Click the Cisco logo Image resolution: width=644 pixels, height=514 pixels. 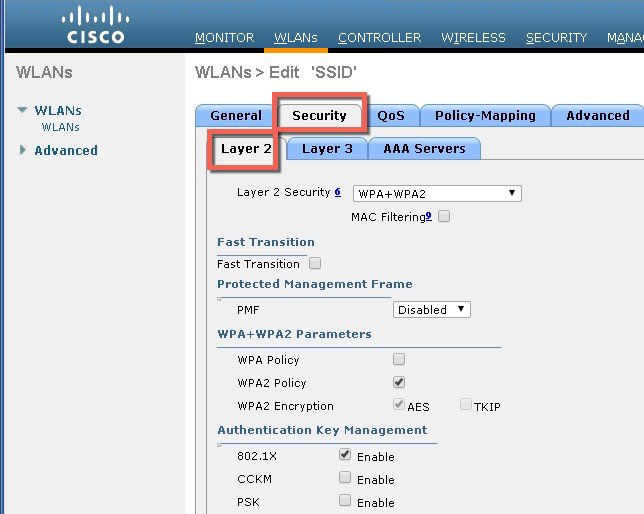[96, 26]
